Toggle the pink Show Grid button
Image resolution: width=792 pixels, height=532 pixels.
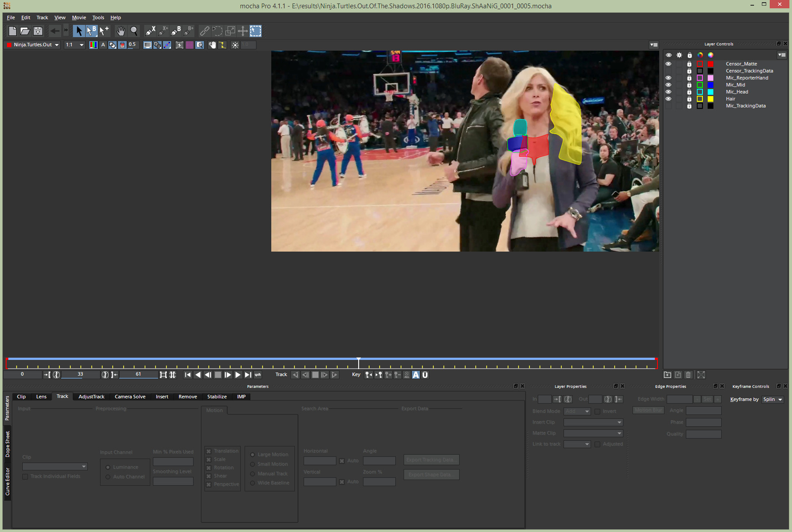click(x=190, y=45)
